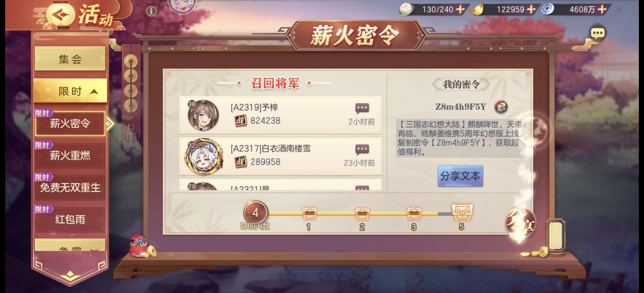The image size is (644, 293).
Task: Open the 红包雨 activity
Action: point(70,219)
